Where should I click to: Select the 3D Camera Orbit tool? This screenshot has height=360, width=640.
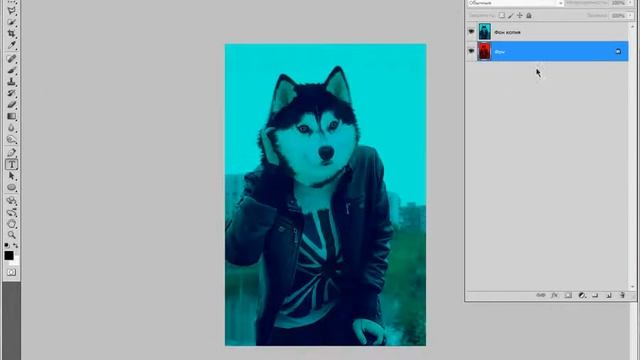tap(11, 212)
